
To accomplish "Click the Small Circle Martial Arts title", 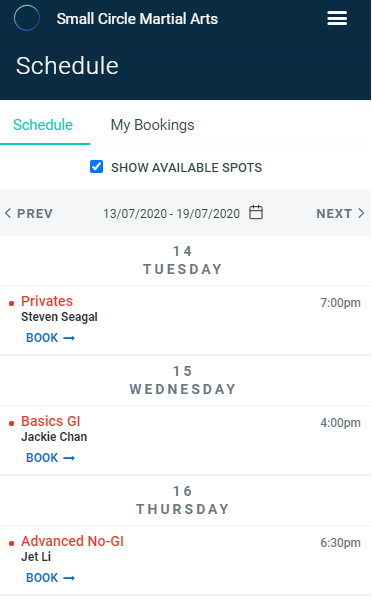I will 137,19.
